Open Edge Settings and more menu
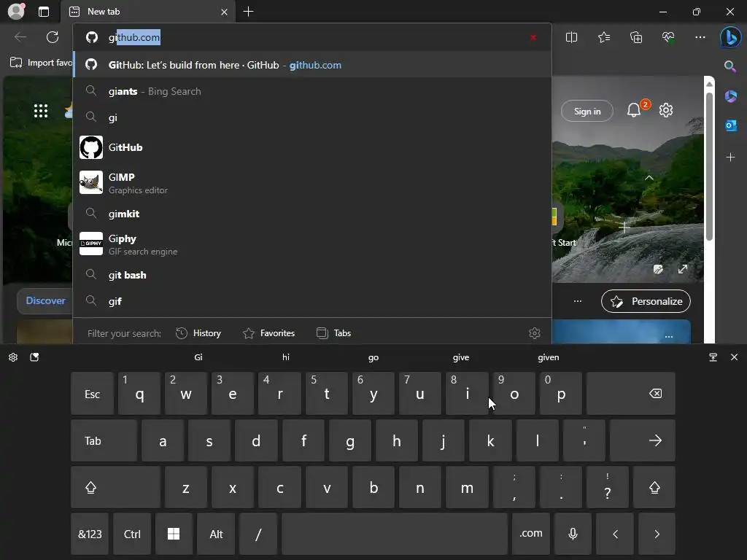Image resolution: width=747 pixels, height=560 pixels. tap(700, 37)
